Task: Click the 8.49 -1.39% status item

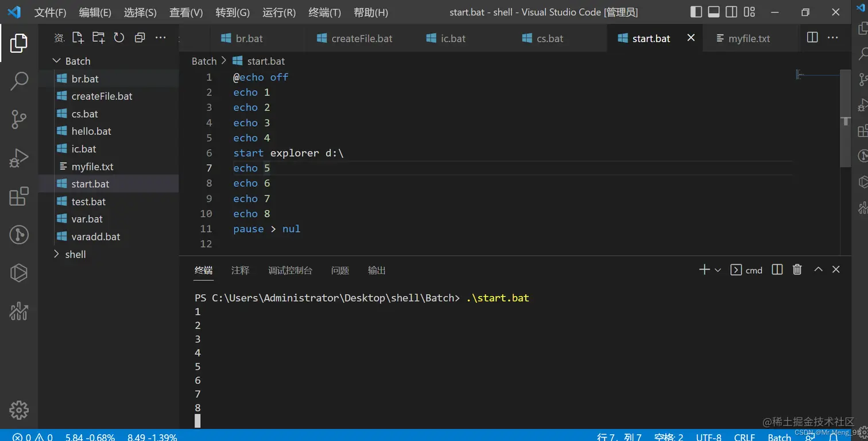Action: (152, 437)
